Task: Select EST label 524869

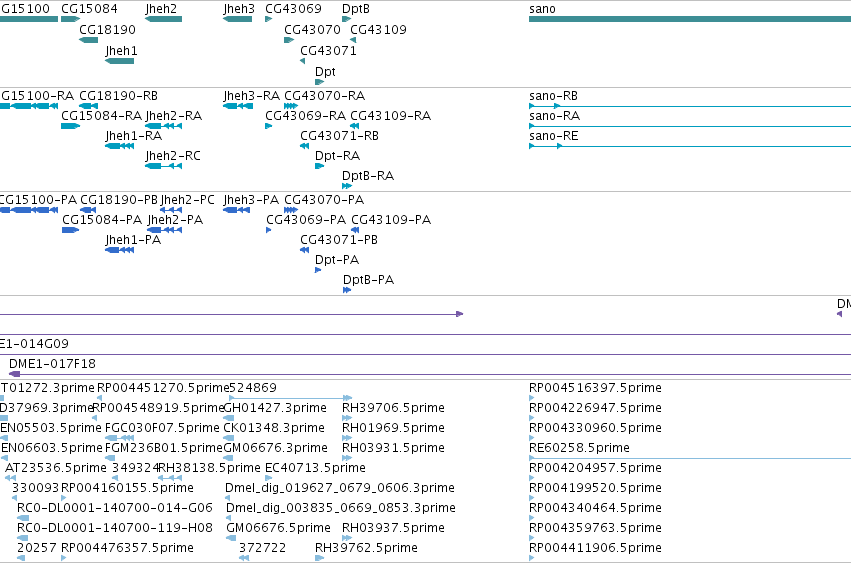Action: pos(253,388)
